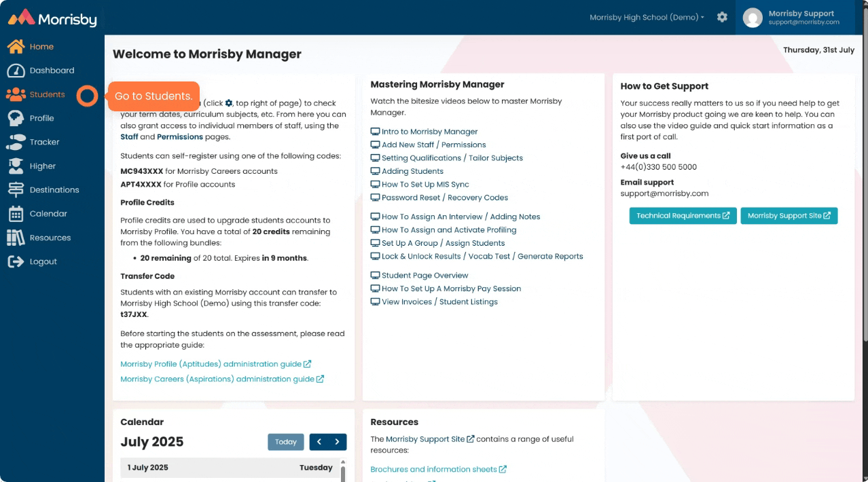Click monitor icon beside How To Set Up MIS Sync
Viewport: 868px width, 482px height.
[375, 185]
